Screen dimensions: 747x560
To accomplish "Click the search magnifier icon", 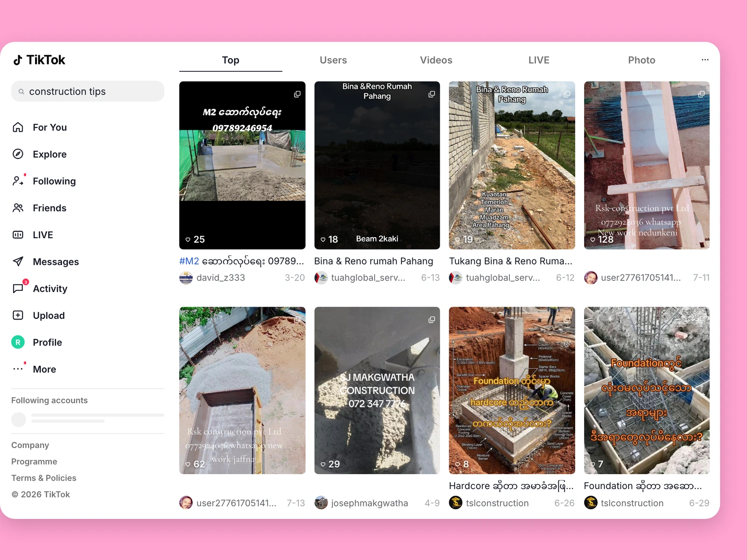I will point(21,91).
